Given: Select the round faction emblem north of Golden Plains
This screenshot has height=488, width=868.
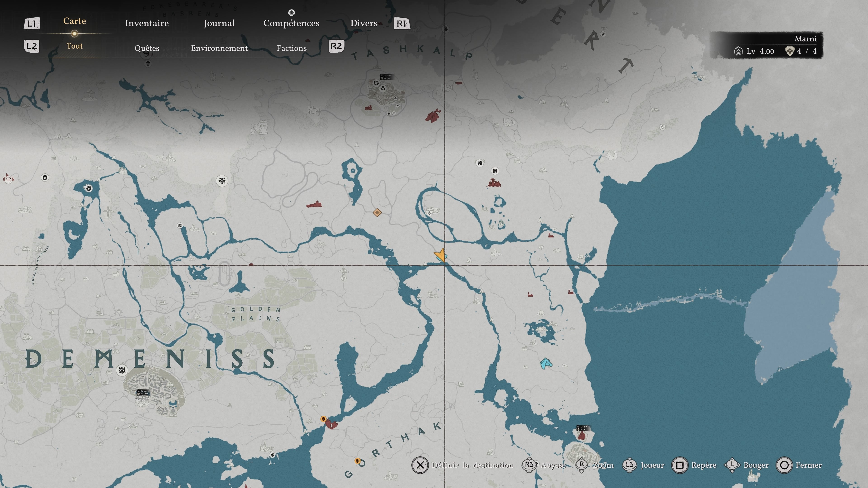Looking at the screenshot, I should [x=222, y=181].
